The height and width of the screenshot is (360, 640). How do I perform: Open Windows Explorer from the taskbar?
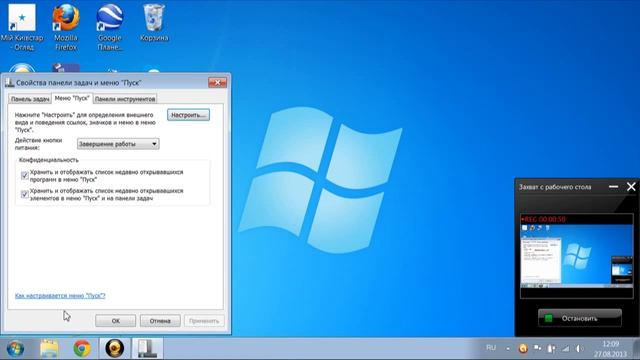tap(49, 349)
